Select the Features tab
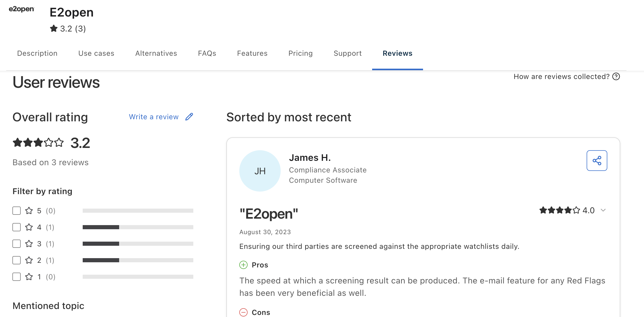Image resolution: width=644 pixels, height=317 pixels. click(252, 53)
